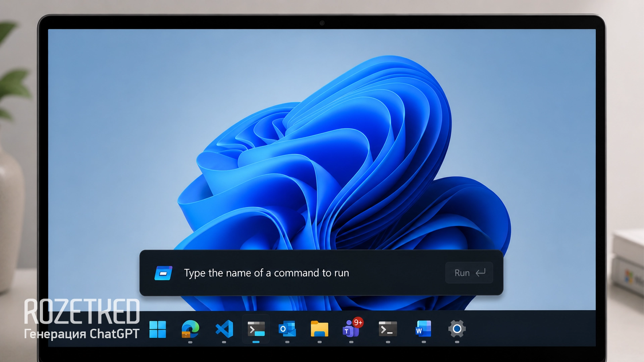The image size is (644, 362).
Task: Click the Run button in command bar
Action: point(469,273)
